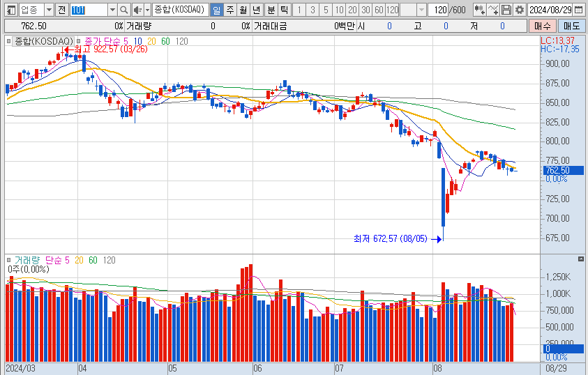Open the custom interval dropdown
588x375 pixels.
(x=422, y=10)
